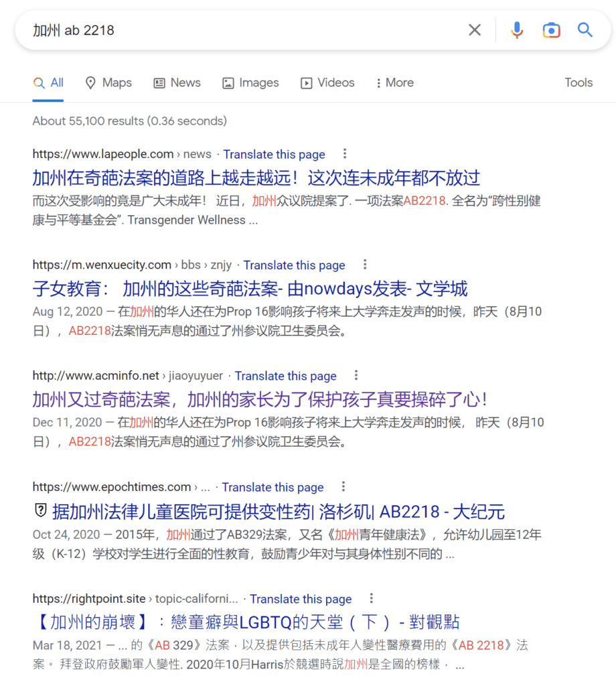Open three-dot menu for rightpoint.site result
The height and width of the screenshot is (686, 616).
point(372,598)
